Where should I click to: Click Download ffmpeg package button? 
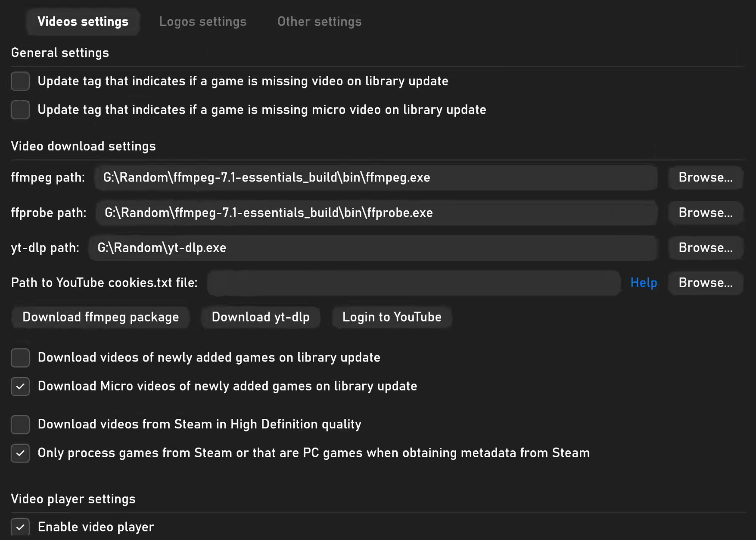tap(101, 317)
